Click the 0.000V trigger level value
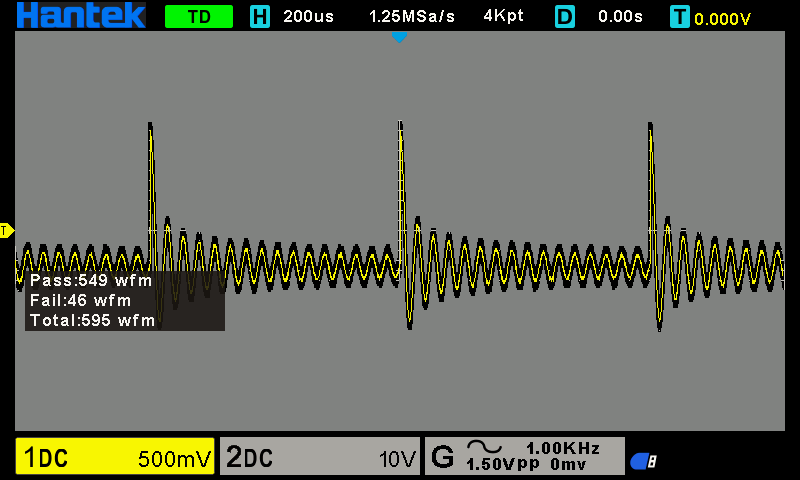Screen dimensions: 800x480 pyautogui.click(x=722, y=18)
